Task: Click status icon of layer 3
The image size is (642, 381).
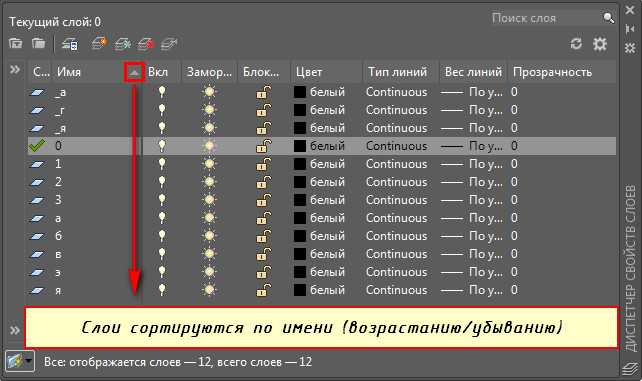Action: tap(37, 200)
